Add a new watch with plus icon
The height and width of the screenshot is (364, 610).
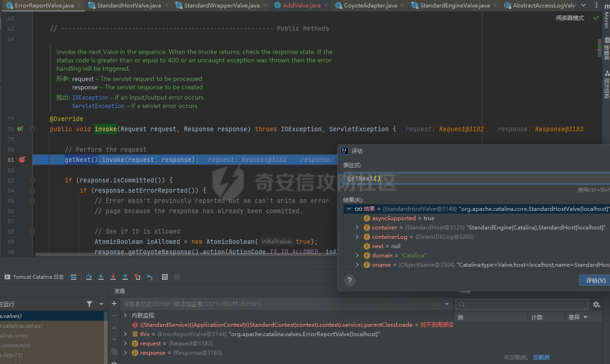tap(114, 303)
